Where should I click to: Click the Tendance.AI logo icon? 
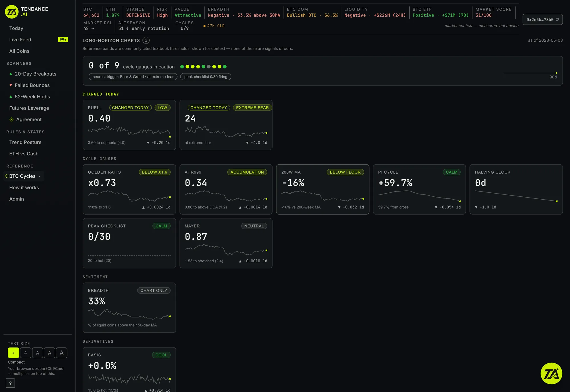click(12, 12)
